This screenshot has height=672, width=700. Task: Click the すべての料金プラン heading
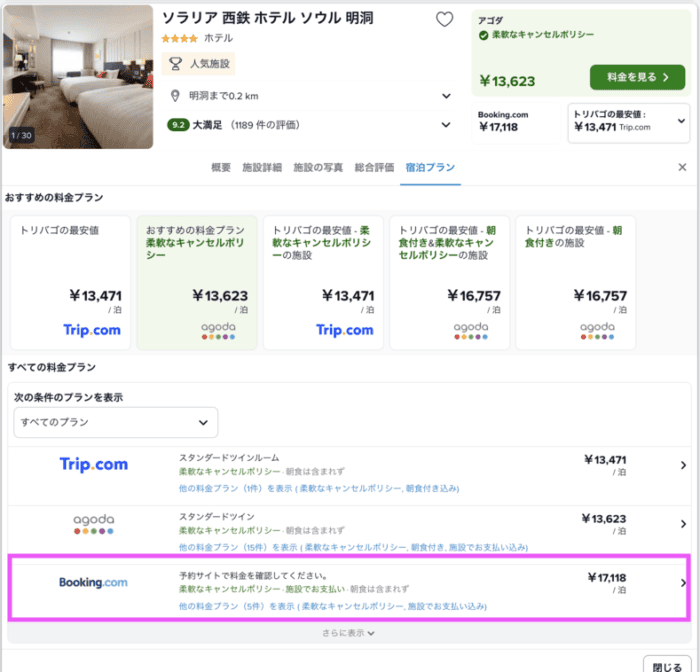pos(52,367)
